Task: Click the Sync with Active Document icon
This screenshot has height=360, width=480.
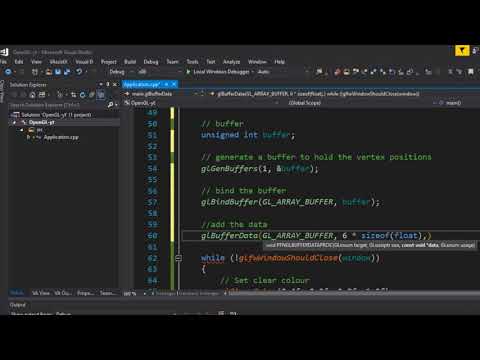Action: pos(74,95)
